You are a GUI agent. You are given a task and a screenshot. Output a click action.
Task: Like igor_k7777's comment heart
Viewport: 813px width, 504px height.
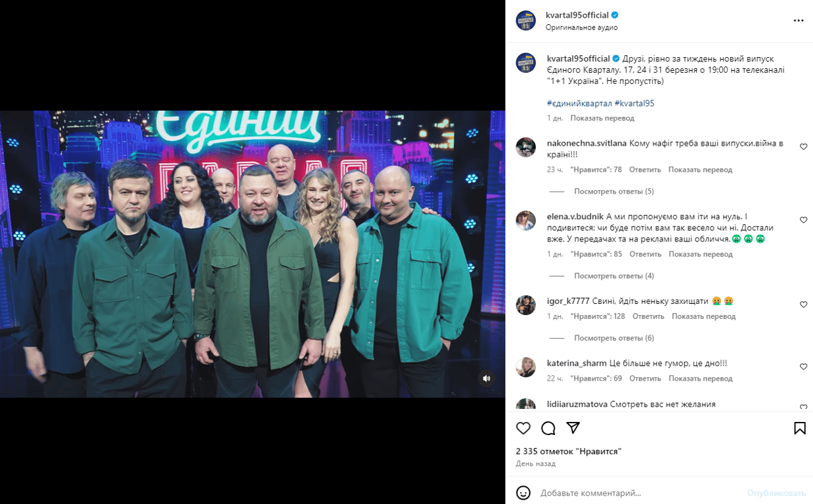point(803,304)
